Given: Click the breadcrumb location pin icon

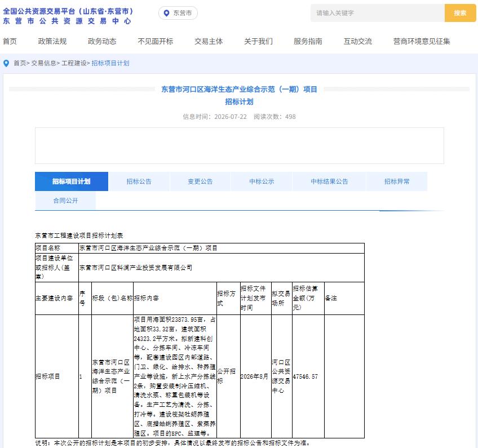Looking at the screenshot, I should tap(6, 63).
